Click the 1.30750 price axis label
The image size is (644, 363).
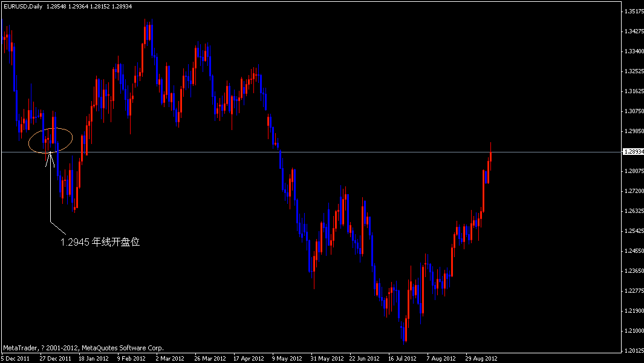pyautogui.click(x=634, y=111)
